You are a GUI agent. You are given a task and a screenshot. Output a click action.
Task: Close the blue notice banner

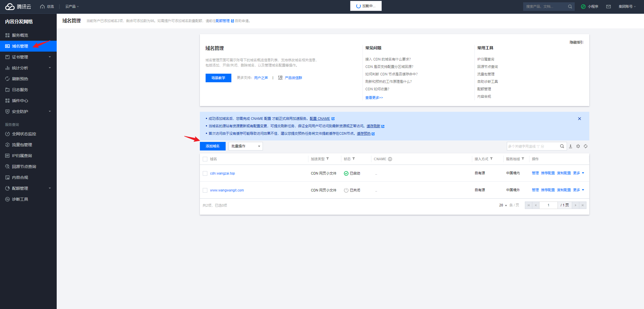click(x=579, y=119)
